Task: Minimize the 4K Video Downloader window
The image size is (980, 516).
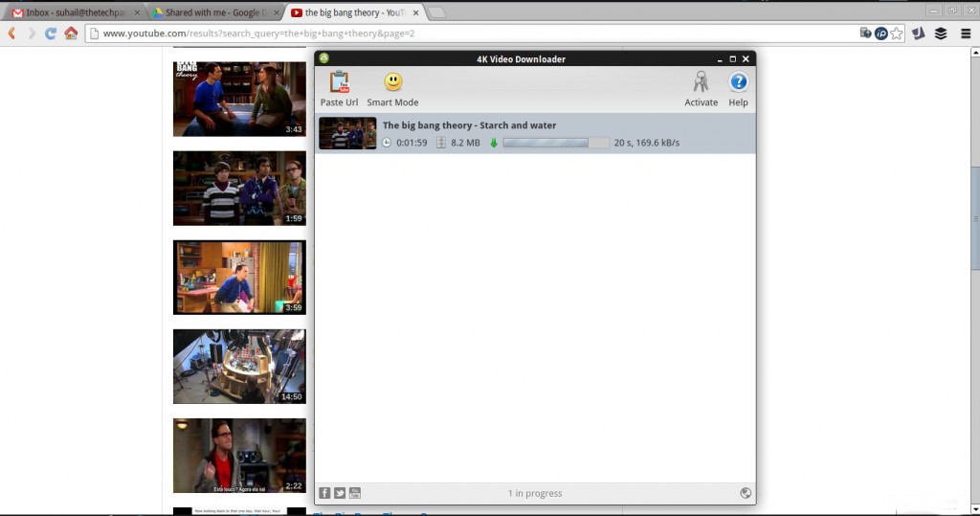Action: point(720,59)
